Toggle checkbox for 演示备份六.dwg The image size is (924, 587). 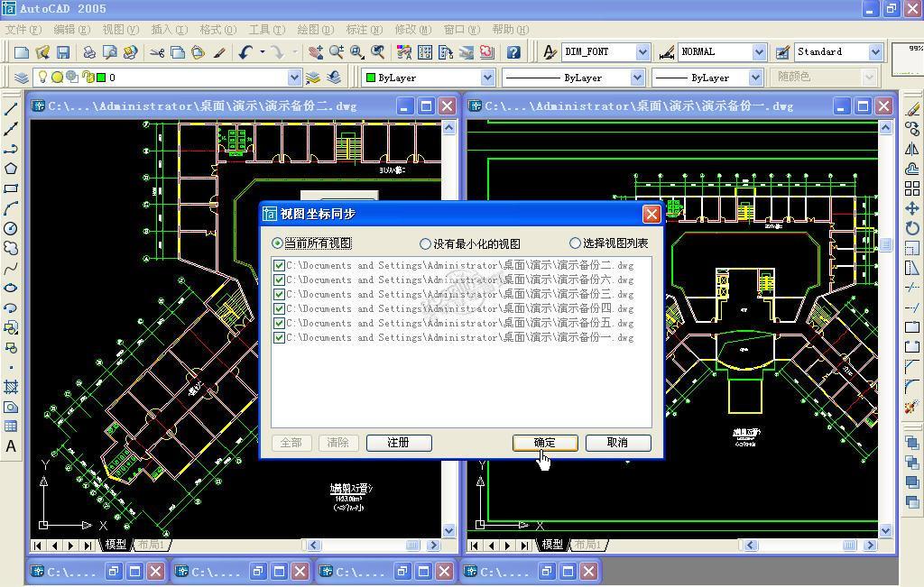[280, 280]
